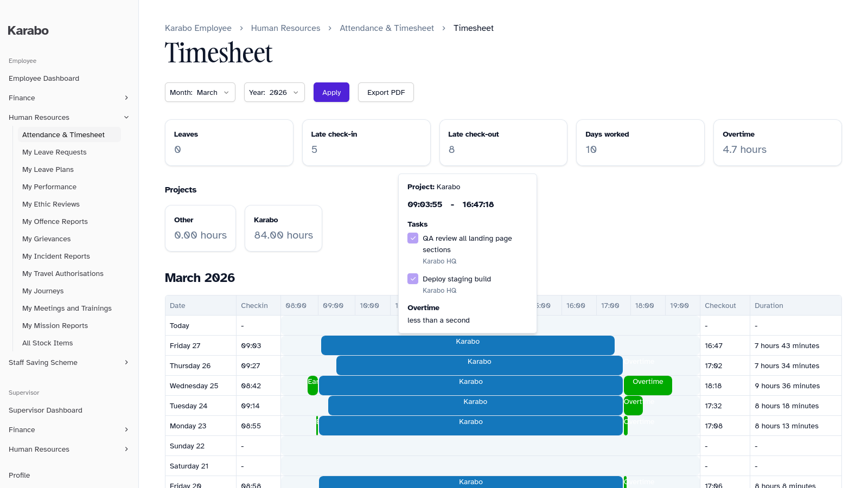Open the Supervisor Dashboard menu item
This screenshot has width=868, height=488.
point(46,410)
